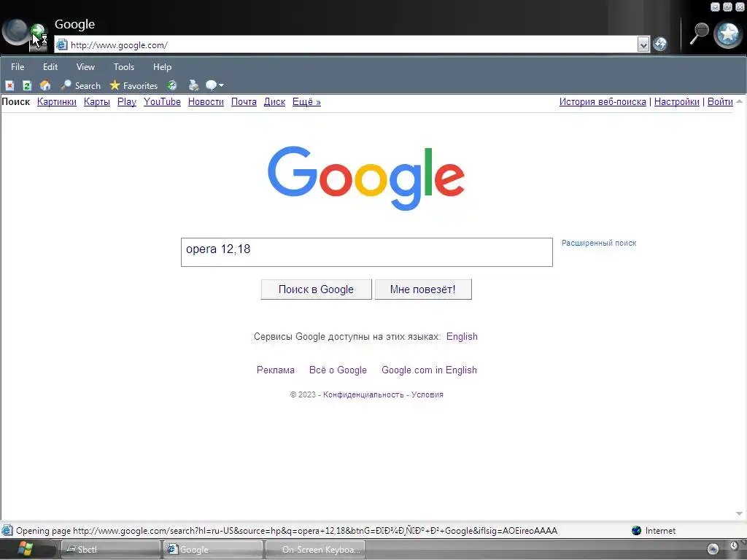747x560 pixels.
Task: Open the Конфиденциальность privacy link
Action: (x=363, y=394)
